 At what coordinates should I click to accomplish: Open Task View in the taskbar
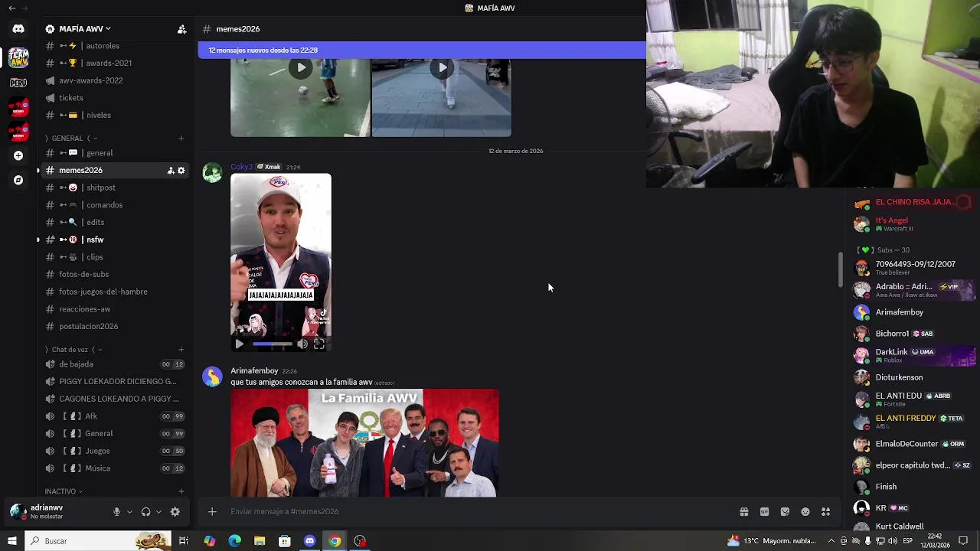pyautogui.click(x=184, y=541)
